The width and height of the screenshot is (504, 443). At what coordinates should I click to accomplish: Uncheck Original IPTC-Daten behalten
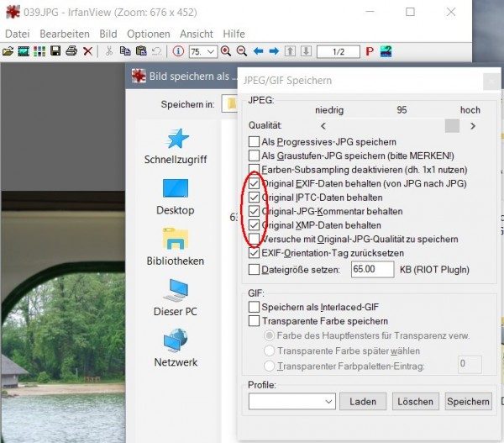[x=254, y=198]
